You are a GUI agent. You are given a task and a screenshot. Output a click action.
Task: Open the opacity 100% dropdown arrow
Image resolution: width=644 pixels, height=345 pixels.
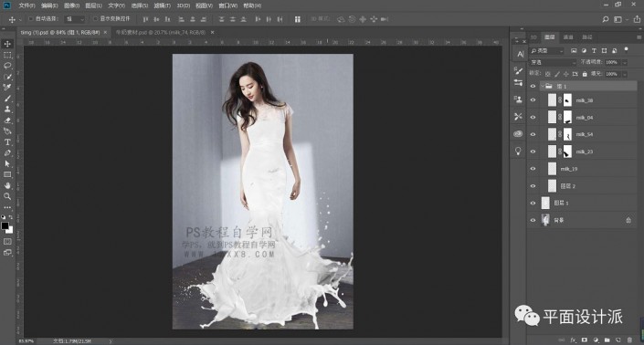[x=625, y=62]
